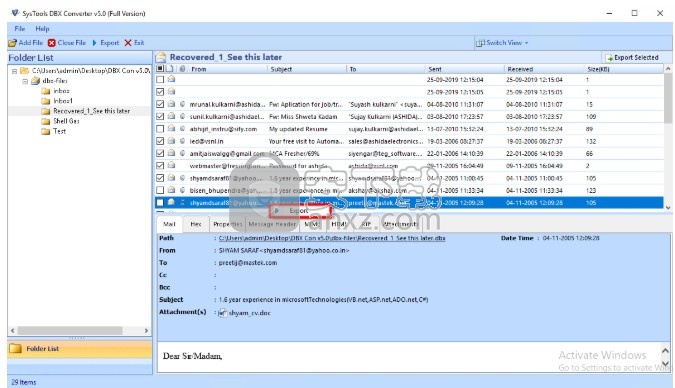
Task: Click envelope icon of webmaster email
Action: (171, 165)
